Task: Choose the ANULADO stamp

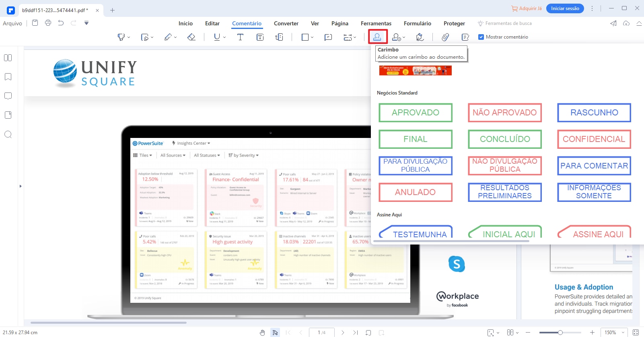Action: point(416,192)
